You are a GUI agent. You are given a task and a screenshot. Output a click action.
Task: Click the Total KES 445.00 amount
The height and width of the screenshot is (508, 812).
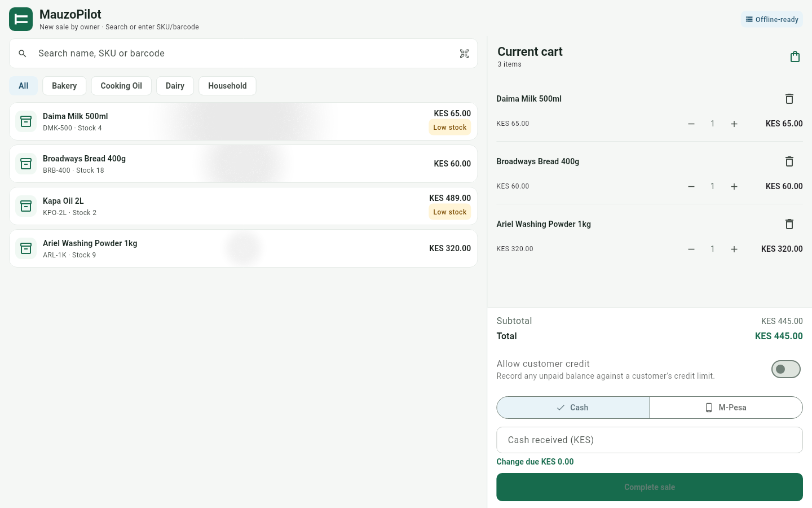779,336
